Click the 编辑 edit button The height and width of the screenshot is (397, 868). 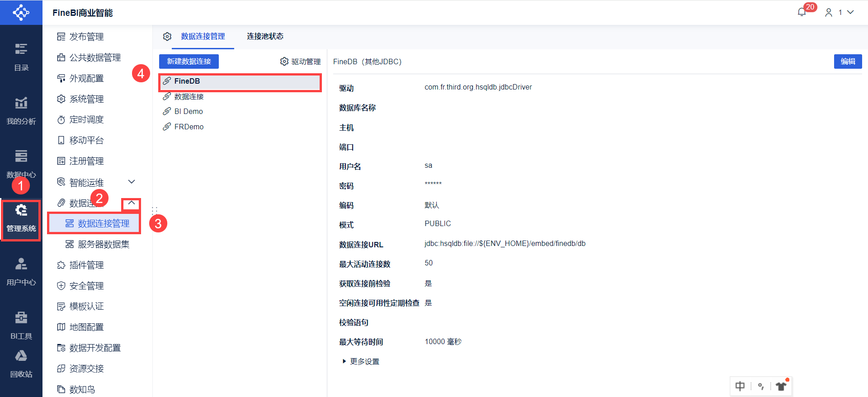pos(848,61)
